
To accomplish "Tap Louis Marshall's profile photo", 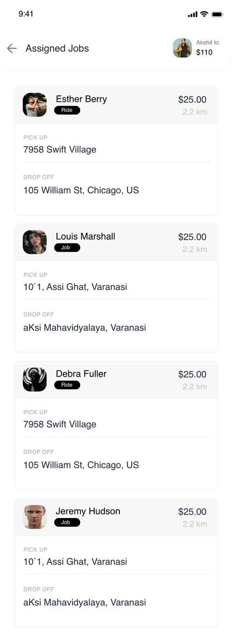I will (x=35, y=242).
